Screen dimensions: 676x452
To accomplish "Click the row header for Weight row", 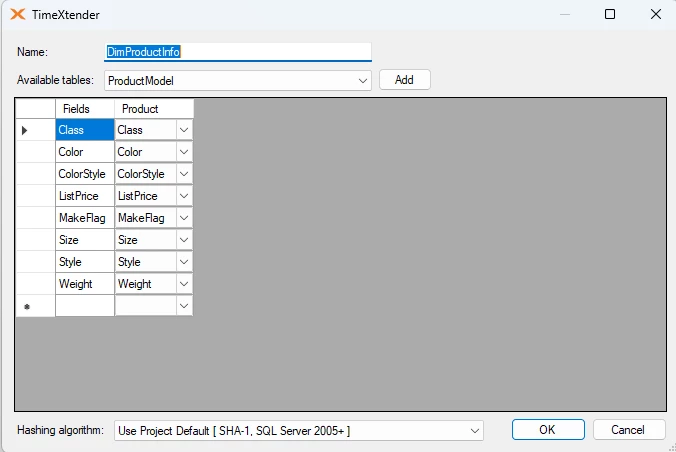I will pyautogui.click(x=35, y=284).
